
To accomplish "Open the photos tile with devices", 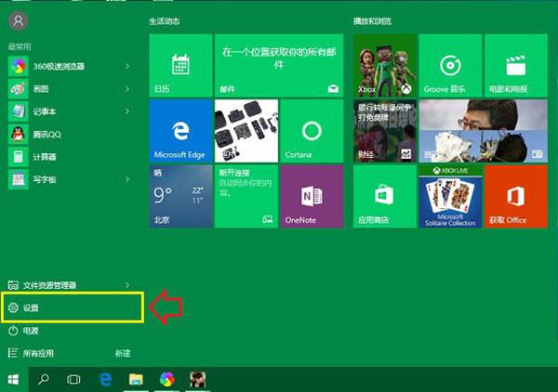I will (246, 131).
